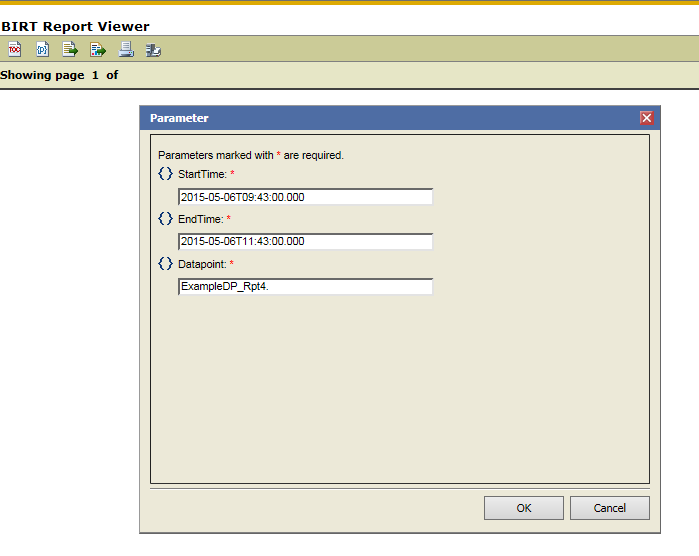The image size is (699, 556).
Task: Focus the EndTime text field
Action: [305, 241]
